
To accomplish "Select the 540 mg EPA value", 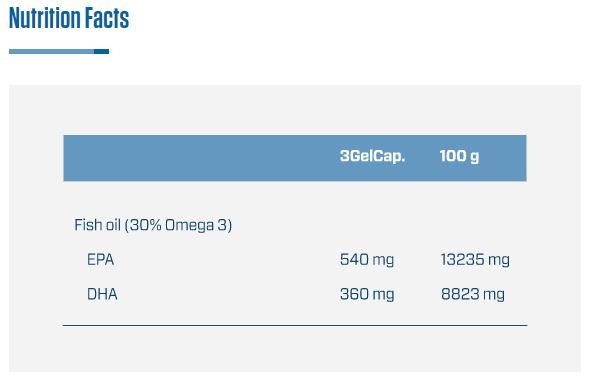I will click(367, 260).
